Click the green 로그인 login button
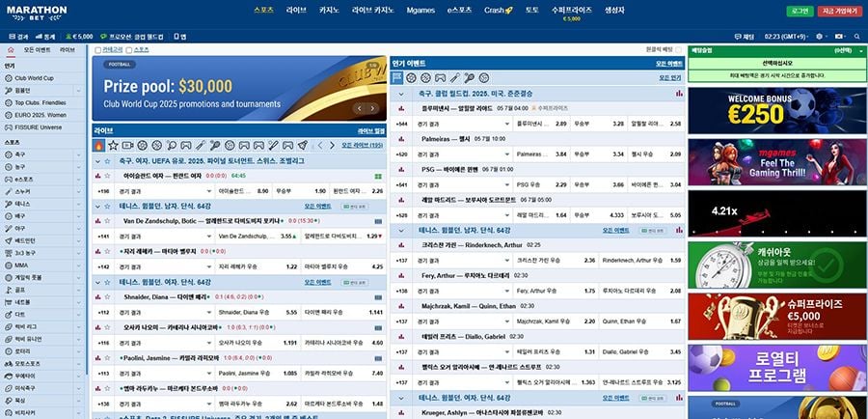Image resolution: width=868 pixels, height=419 pixels. pos(800,11)
